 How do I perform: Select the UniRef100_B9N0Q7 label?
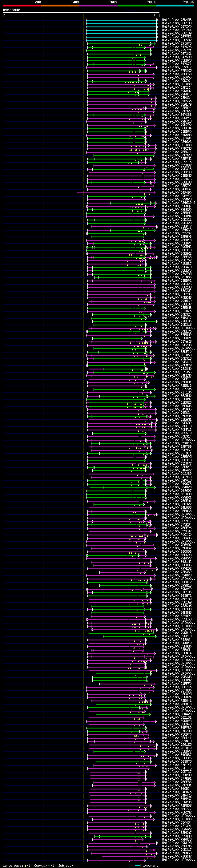[x=177, y=91]
